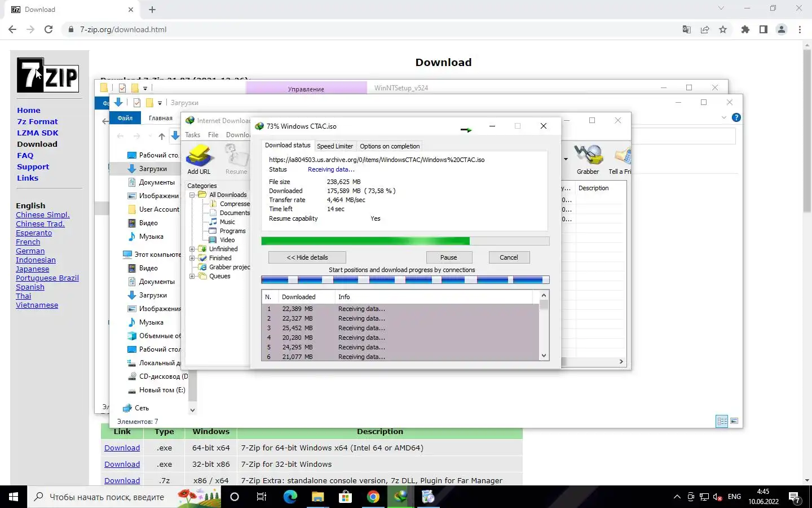Click the connections list scrollbar thumb
The height and width of the screenshot is (508, 812).
click(x=544, y=305)
